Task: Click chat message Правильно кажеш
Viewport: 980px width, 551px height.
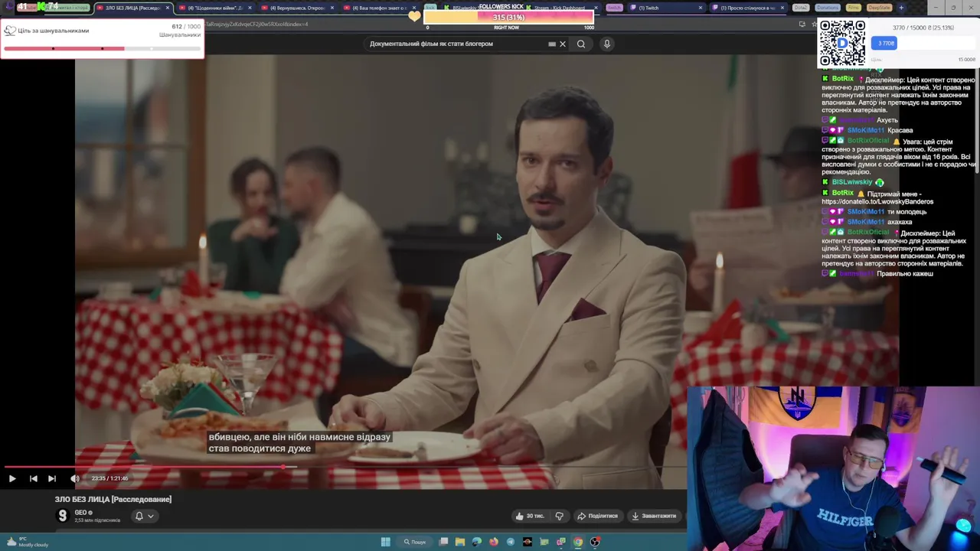Action: tap(905, 273)
